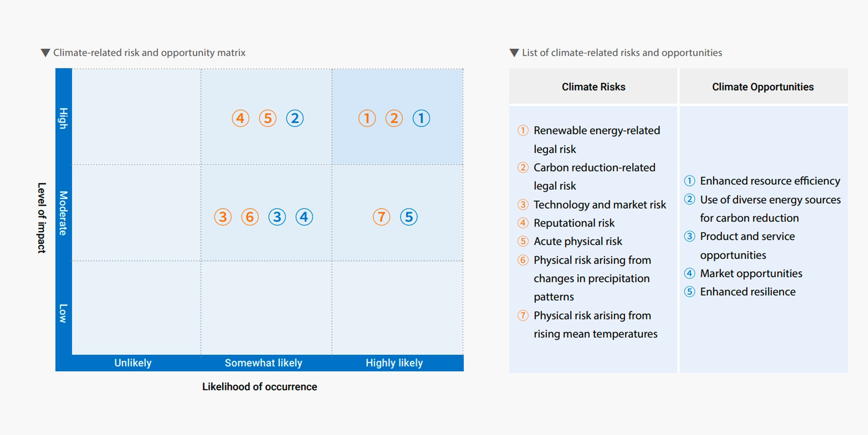Click orange risk marker 3 in matrix
Screen dimensions: 868x435
pyautogui.click(x=223, y=217)
